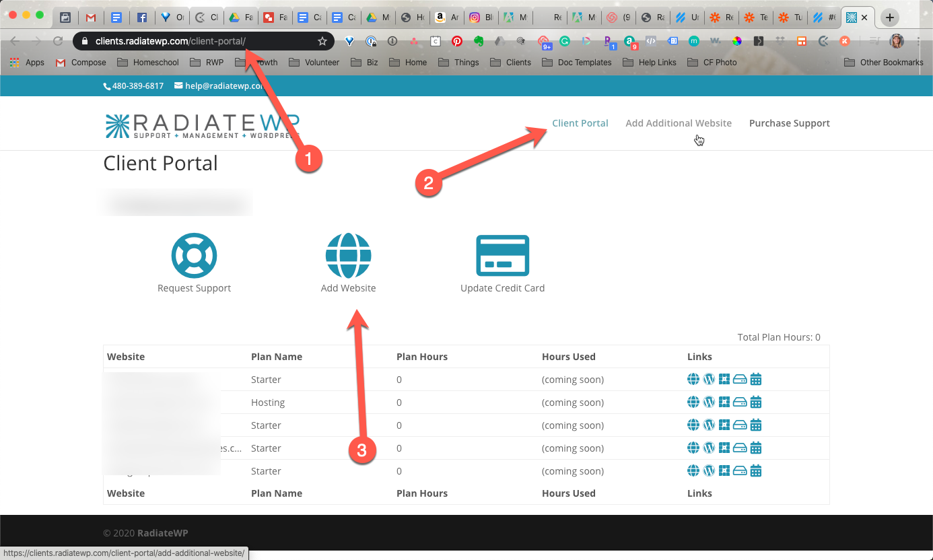Image resolution: width=933 pixels, height=560 pixels.
Task: Expand the Doc Templates bookmarks folder
Action: click(577, 62)
